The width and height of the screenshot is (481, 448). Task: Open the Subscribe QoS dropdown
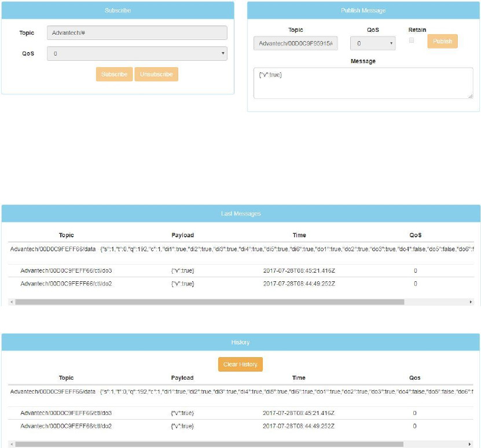pos(137,54)
